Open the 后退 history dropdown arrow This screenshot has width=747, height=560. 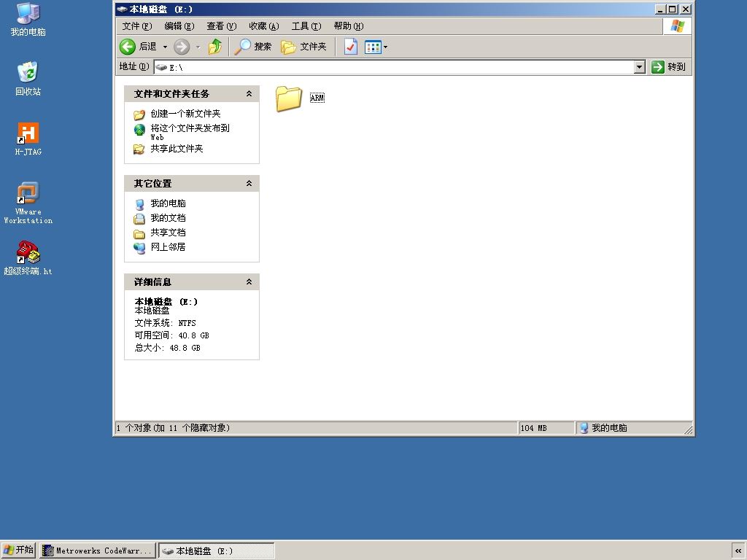(x=166, y=47)
